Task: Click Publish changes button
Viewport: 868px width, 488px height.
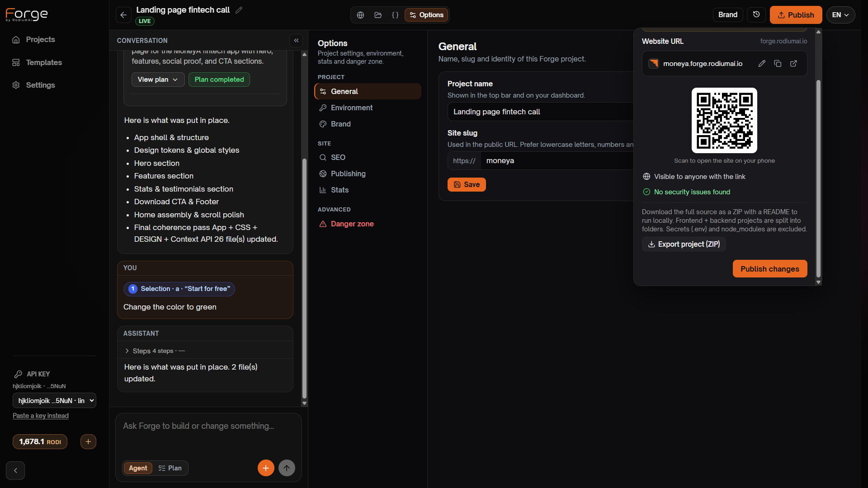Action: click(769, 269)
